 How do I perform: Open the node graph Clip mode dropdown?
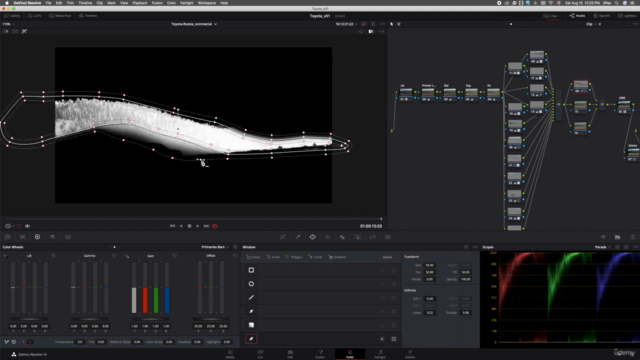(x=591, y=24)
